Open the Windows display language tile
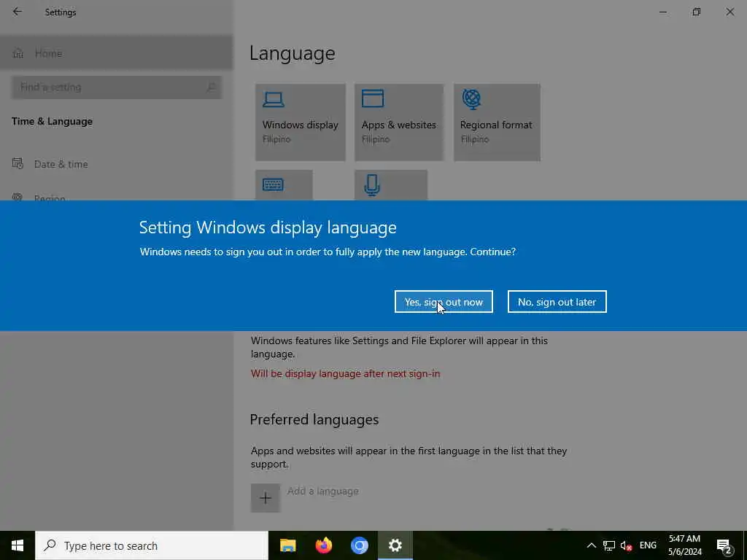This screenshot has width=747, height=560. pos(300,122)
